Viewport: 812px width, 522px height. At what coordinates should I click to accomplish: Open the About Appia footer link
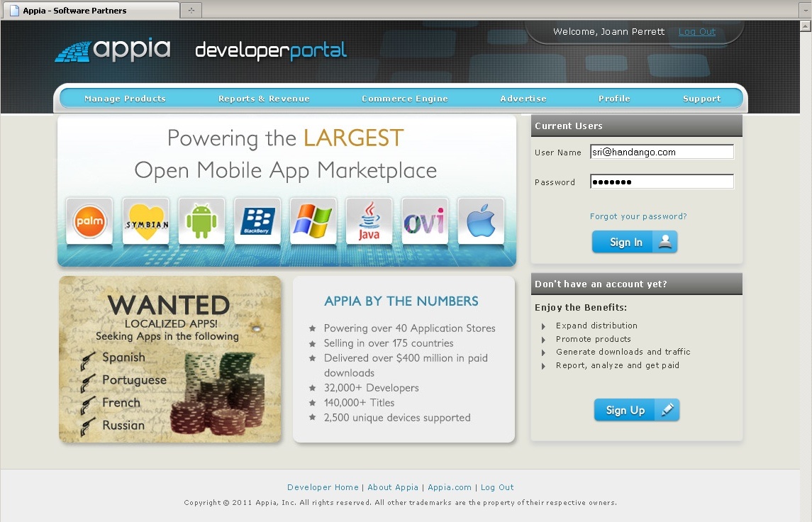point(393,487)
